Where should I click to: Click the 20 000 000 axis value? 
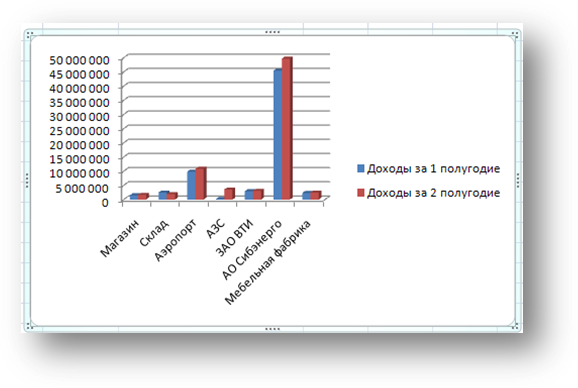click(x=80, y=145)
